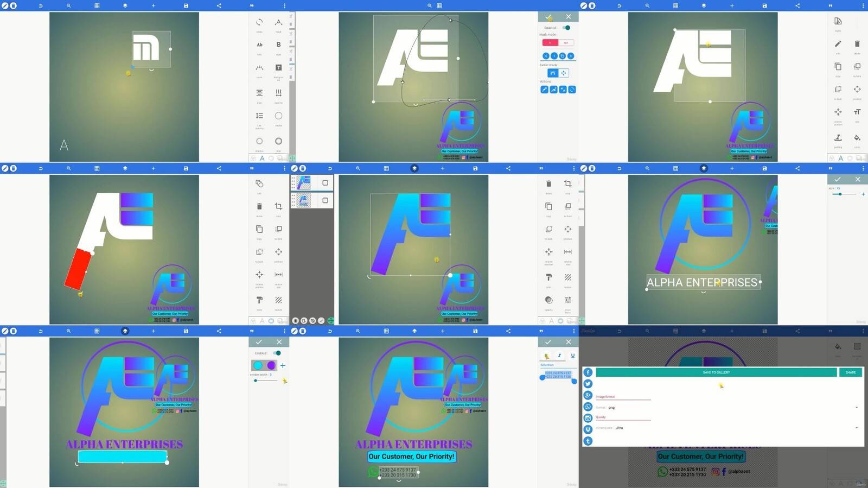Select 'A' text tab under bold/align tools panel
The height and width of the screenshot is (488, 868).
pos(262,159)
